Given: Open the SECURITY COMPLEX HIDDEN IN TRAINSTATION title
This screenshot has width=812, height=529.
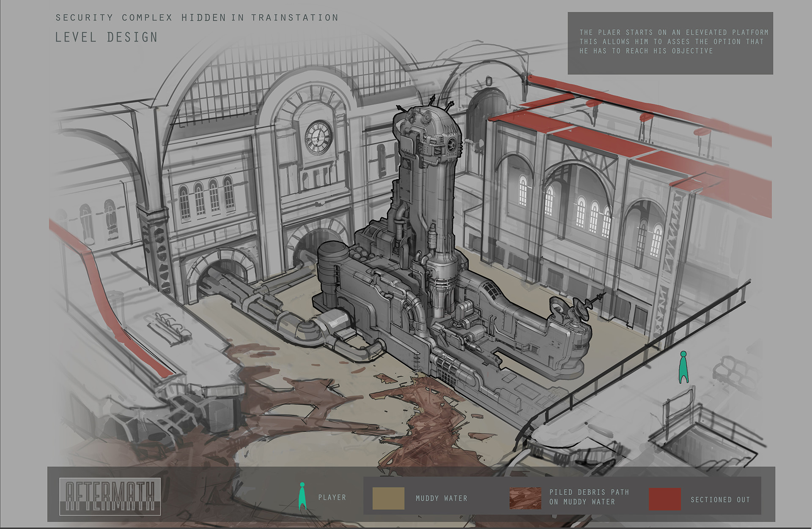Looking at the screenshot, I should coord(196,18).
